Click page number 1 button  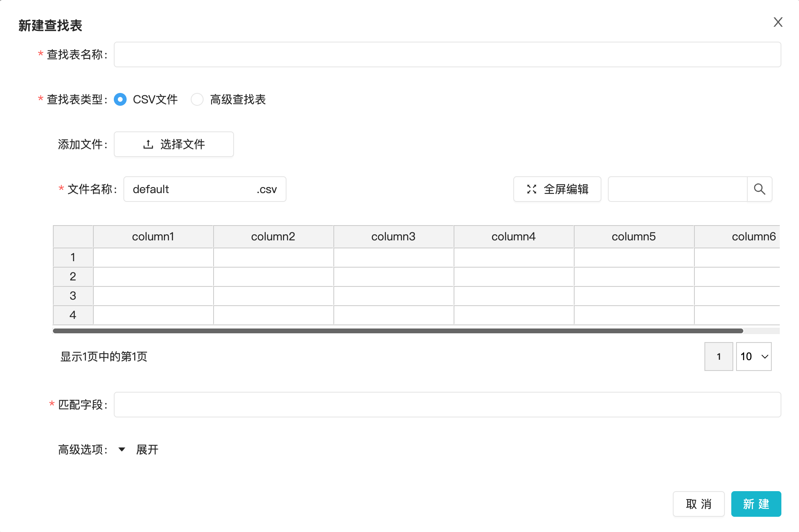719,357
